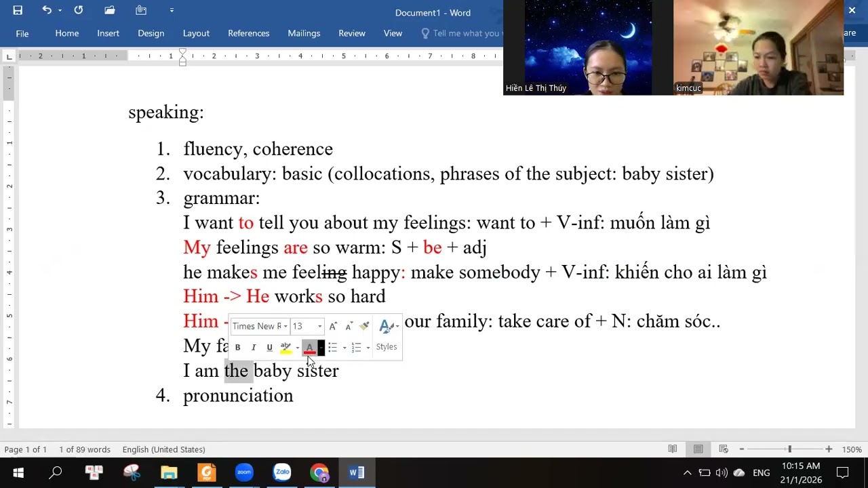Open the undo history dropdown arrow
868x488 pixels.
point(60,10)
